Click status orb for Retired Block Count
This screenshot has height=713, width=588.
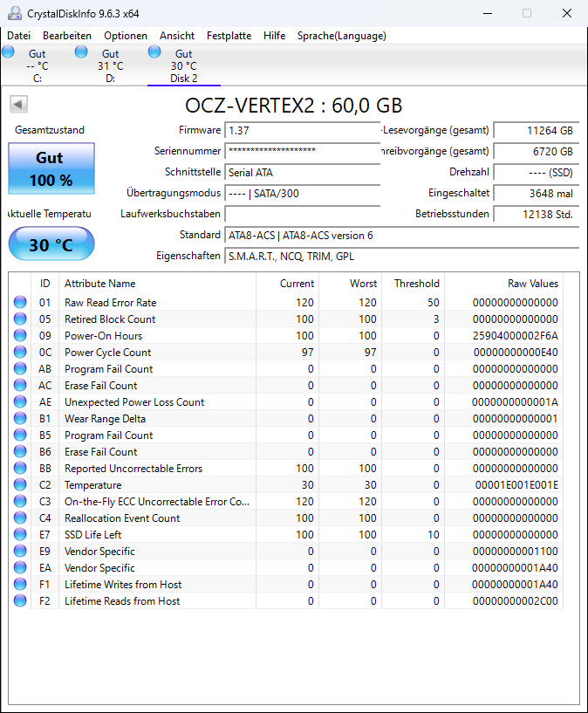point(20,319)
